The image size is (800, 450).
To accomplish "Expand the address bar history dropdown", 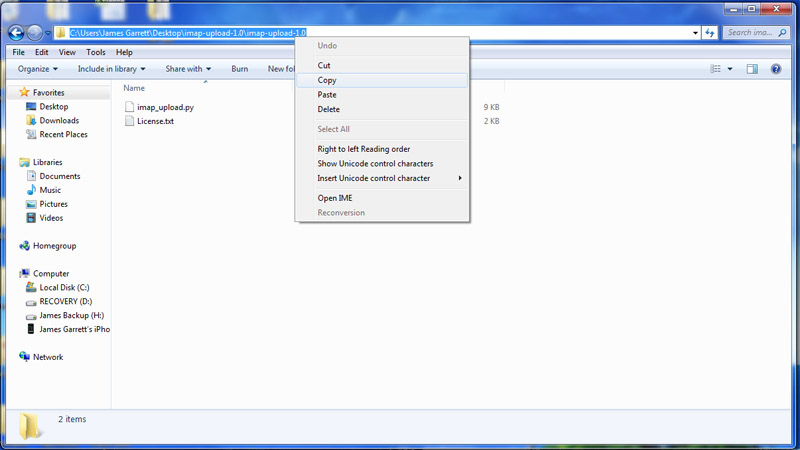I will [x=695, y=33].
